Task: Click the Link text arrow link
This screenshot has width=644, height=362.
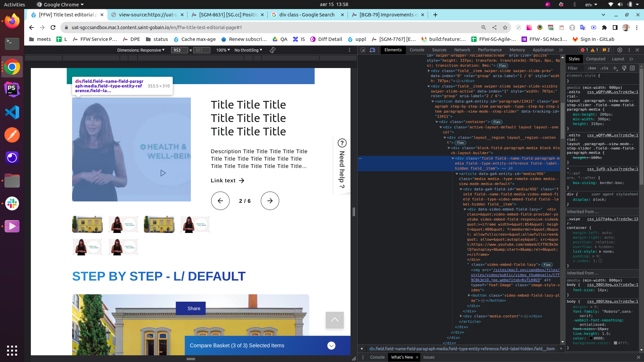Action: coord(227,181)
